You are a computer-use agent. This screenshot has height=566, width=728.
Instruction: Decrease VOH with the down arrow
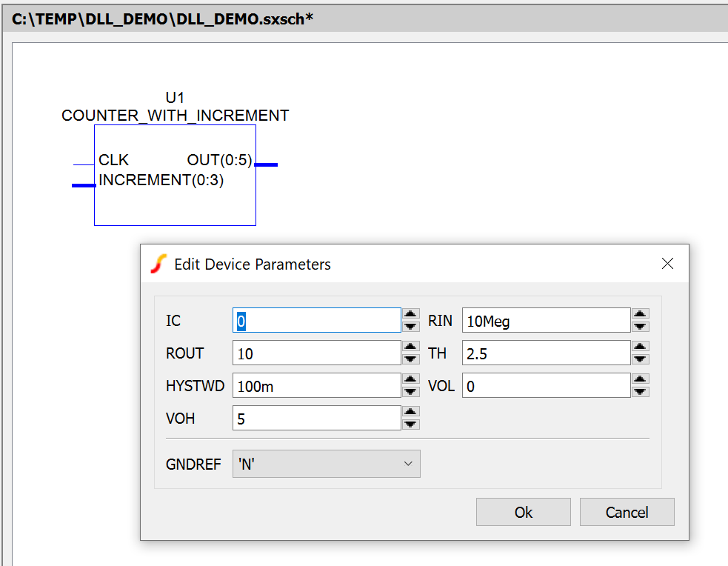411,424
